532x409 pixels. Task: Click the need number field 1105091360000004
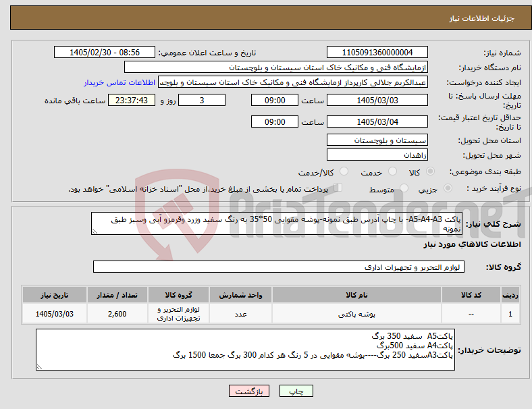click(x=377, y=53)
